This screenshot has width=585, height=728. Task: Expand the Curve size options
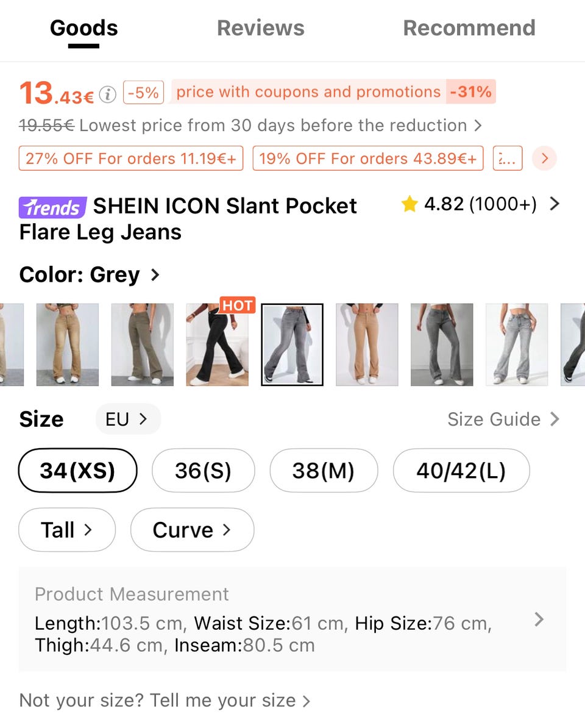tap(192, 530)
